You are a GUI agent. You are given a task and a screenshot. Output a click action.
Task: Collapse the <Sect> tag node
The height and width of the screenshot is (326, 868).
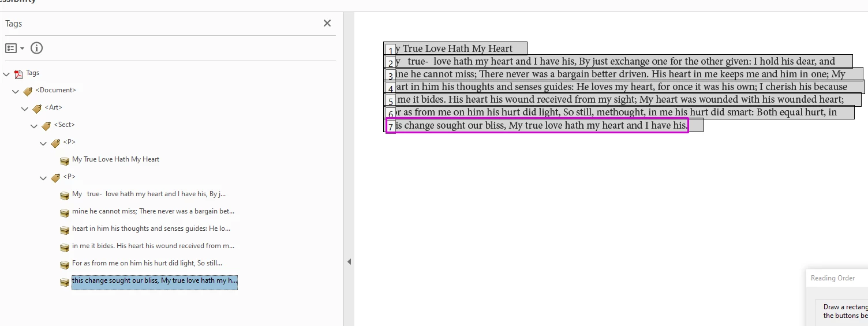point(34,126)
